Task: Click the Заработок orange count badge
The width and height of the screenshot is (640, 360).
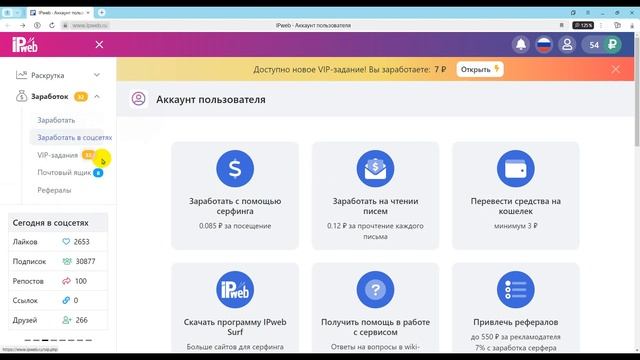Action: pos(81,97)
